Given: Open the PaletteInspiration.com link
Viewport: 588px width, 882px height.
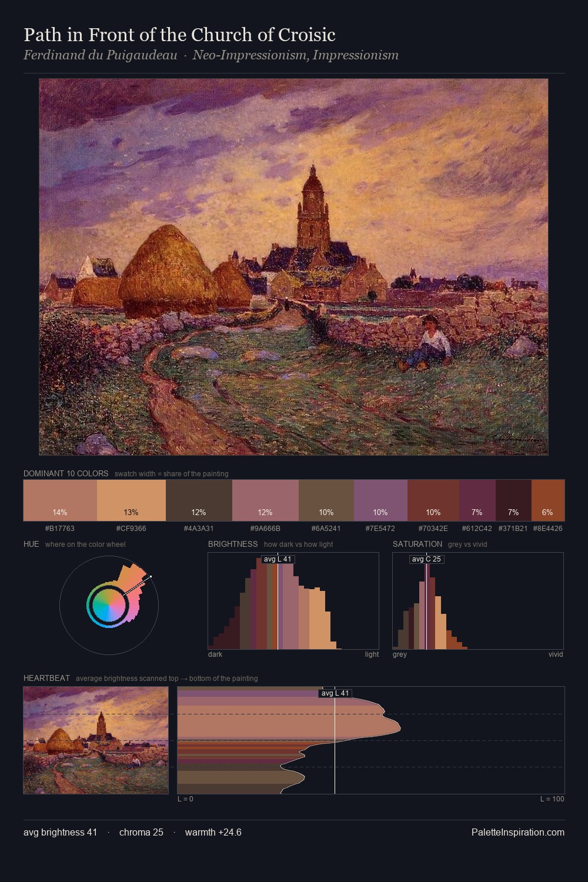Looking at the screenshot, I should [518, 832].
